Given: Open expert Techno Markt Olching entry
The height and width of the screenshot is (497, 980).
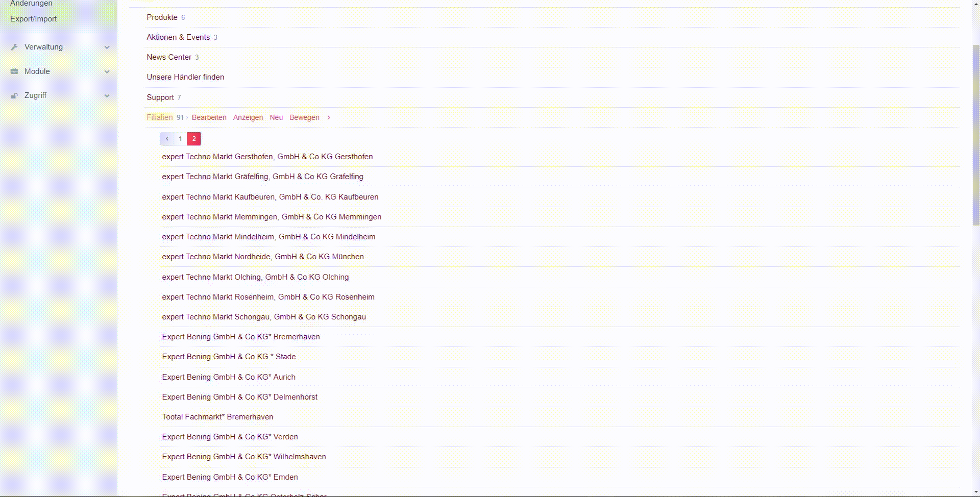Looking at the screenshot, I should click(x=256, y=277).
